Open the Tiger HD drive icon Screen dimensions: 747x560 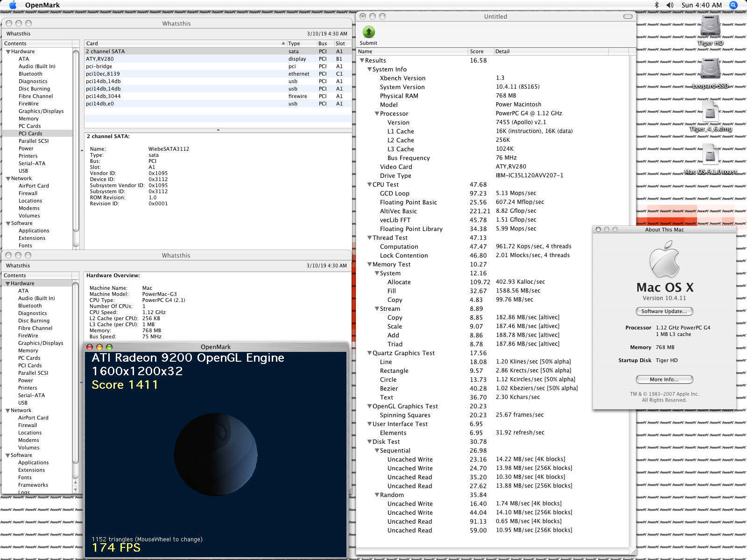tap(711, 26)
